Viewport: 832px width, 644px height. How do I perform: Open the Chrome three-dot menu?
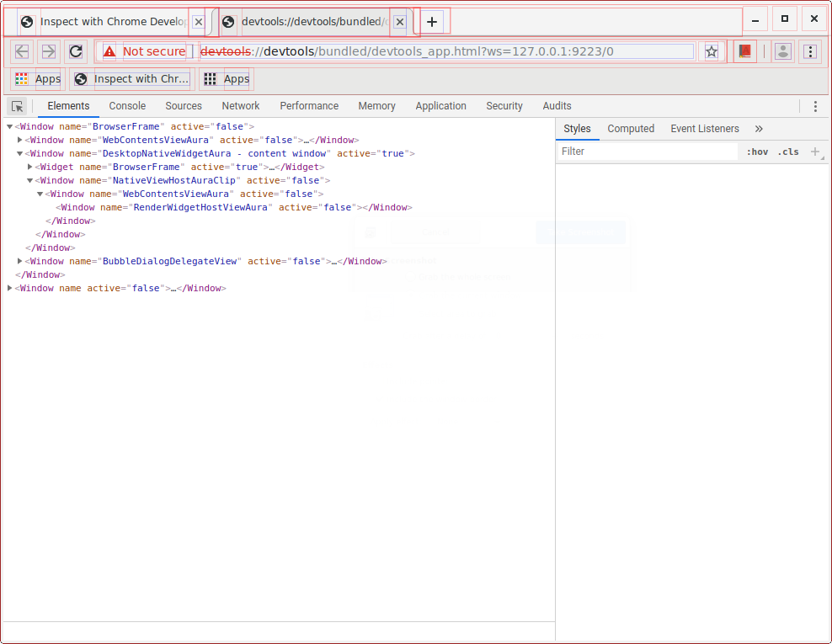(810, 51)
